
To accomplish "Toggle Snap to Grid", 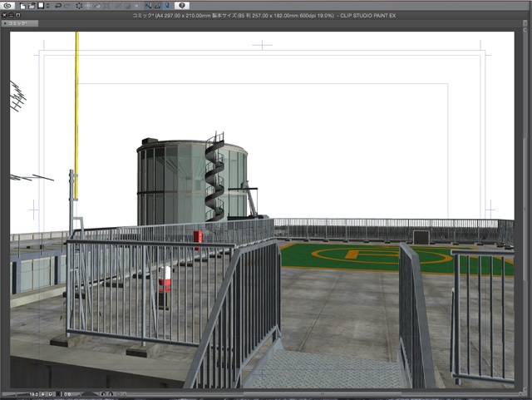I will coord(166,6).
